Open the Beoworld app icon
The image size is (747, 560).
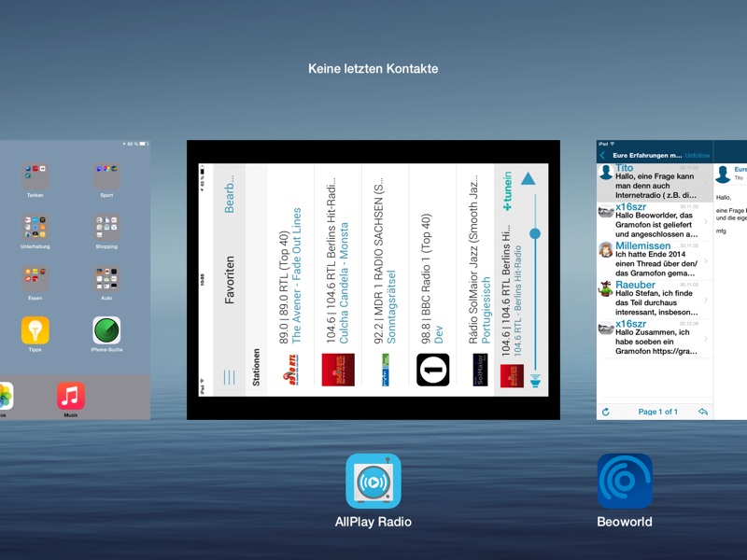point(625,481)
